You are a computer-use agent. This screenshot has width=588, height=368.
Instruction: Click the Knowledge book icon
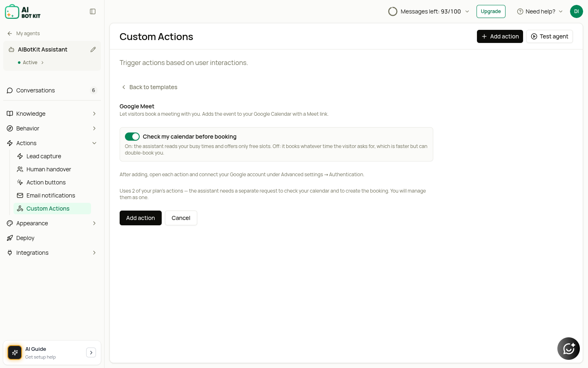[x=10, y=114]
